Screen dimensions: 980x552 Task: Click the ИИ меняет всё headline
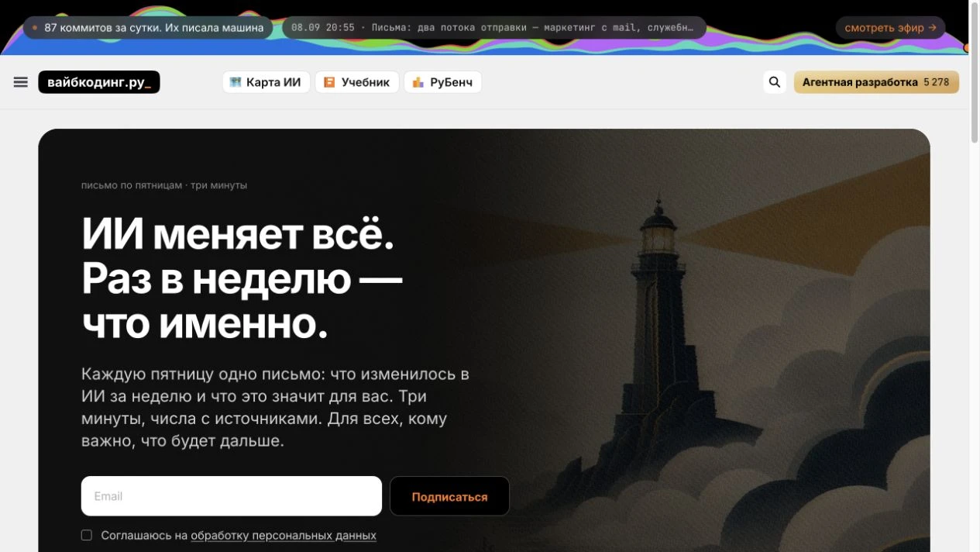pyautogui.click(x=242, y=279)
